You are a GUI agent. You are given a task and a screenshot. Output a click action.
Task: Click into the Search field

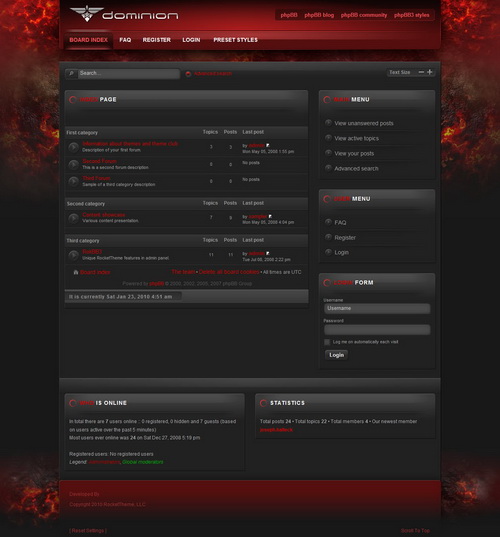point(129,73)
